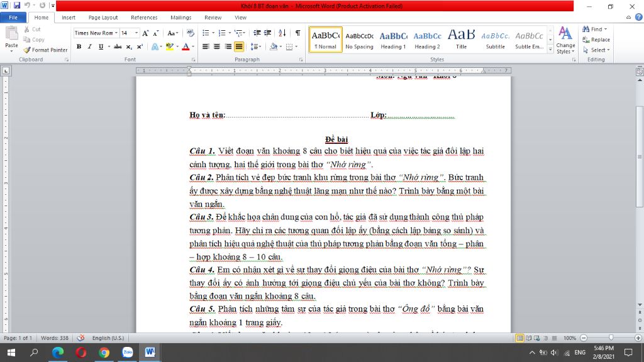Toggle Justify alignment
Image resolution: width=644 pixels, height=362 pixels.
[238, 47]
